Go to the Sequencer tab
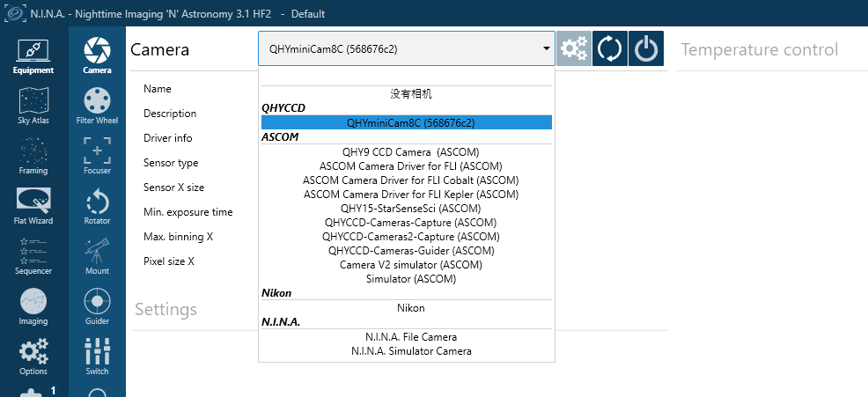Screen dimensions: 868x397 point(33,256)
